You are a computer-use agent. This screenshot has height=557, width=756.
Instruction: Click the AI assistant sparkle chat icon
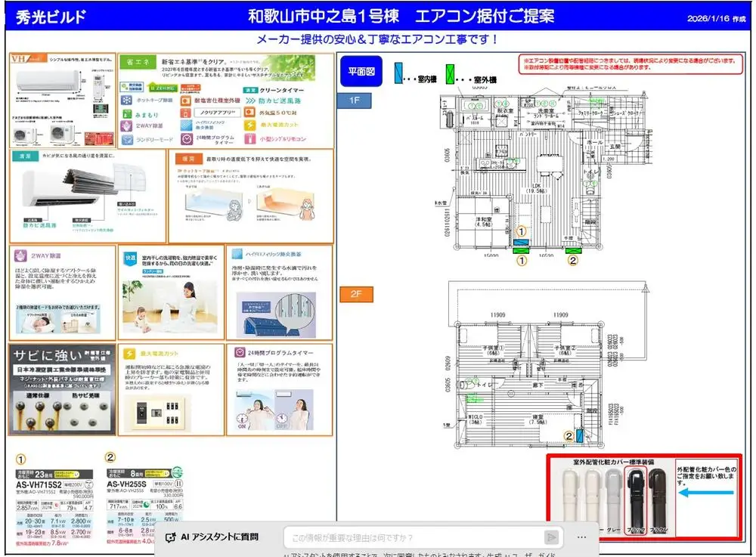point(171,537)
